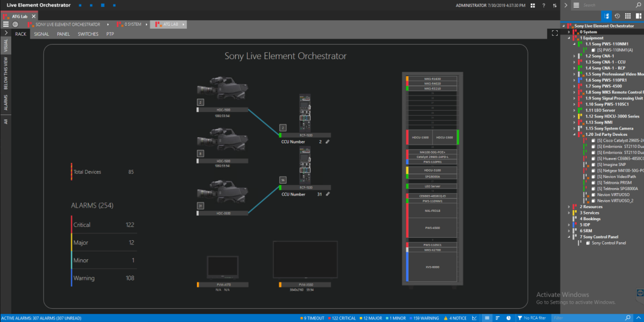Select the PVM-A170 monitor image
Screen dimensions: 644x322
(x=222, y=267)
